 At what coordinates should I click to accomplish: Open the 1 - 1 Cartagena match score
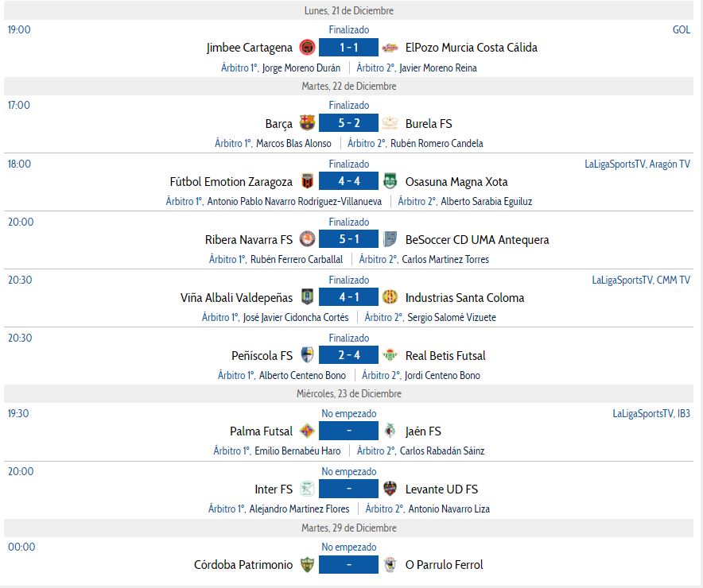coord(348,48)
